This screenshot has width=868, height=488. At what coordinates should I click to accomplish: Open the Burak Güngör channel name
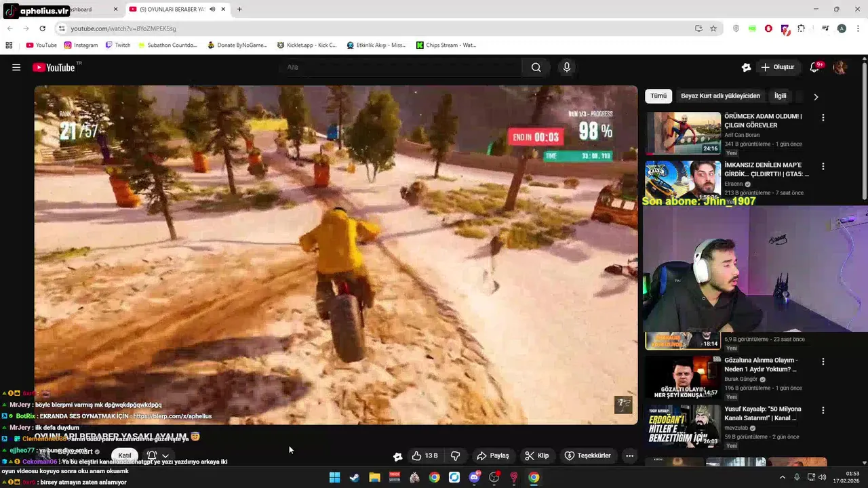pyautogui.click(x=742, y=379)
